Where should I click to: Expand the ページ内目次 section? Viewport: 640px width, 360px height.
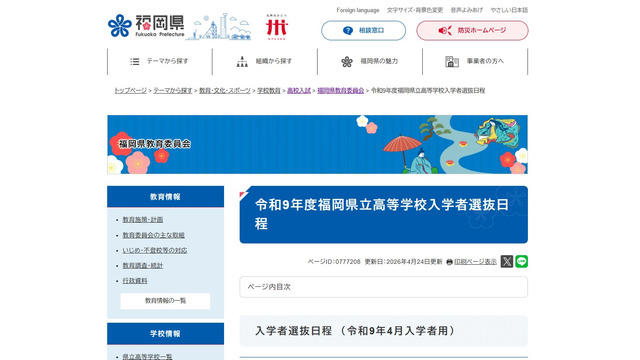point(383,287)
